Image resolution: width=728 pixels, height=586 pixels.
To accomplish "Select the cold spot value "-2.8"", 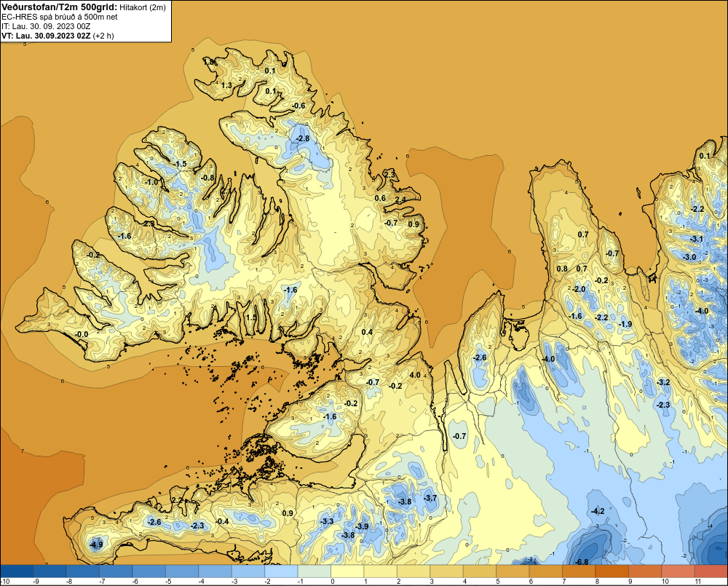I will point(302,139).
